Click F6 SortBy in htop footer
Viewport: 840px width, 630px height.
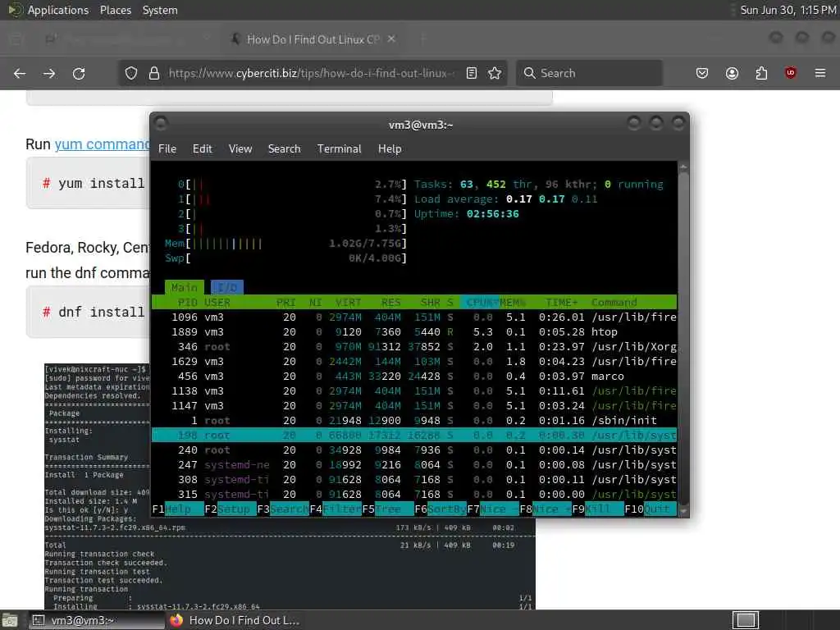coord(441,509)
